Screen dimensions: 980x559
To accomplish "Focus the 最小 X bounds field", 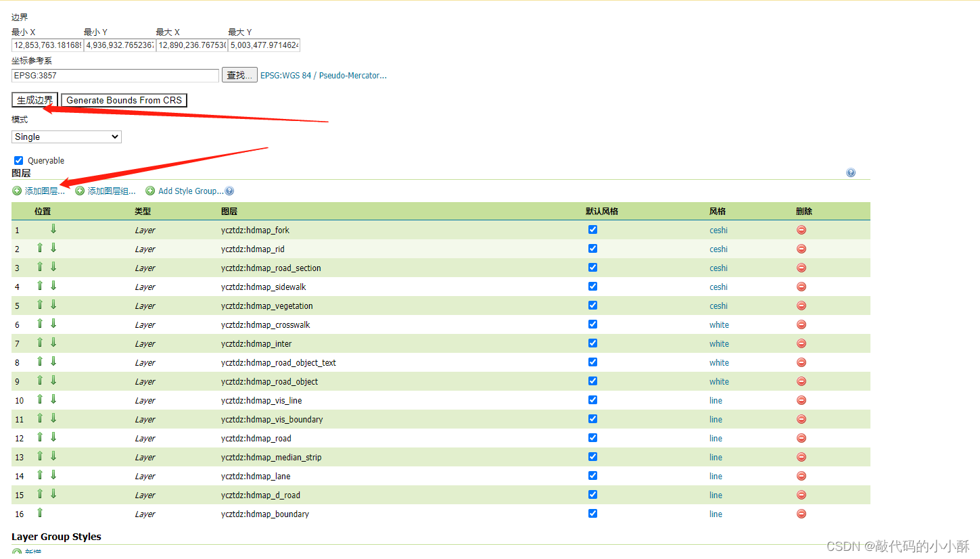I will tap(47, 45).
